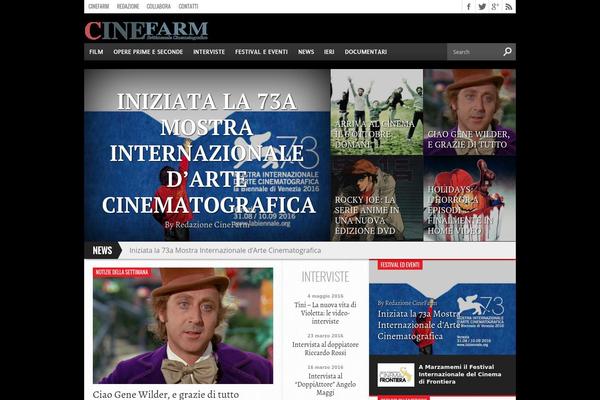This screenshot has height=400, width=600.
Task: Open Tini La nuova vita di Violetta interview
Action: 325,313
